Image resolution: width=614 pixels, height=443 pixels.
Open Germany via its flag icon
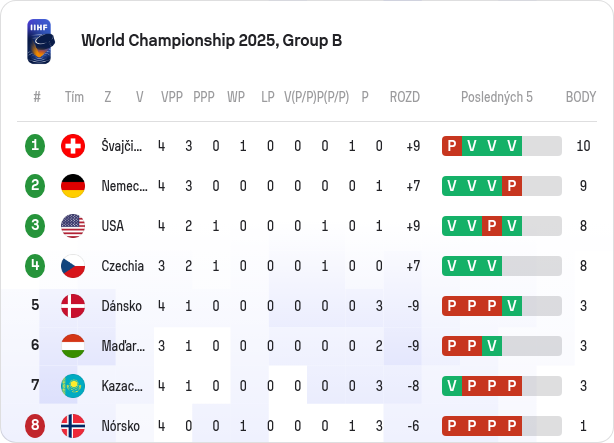click(73, 186)
